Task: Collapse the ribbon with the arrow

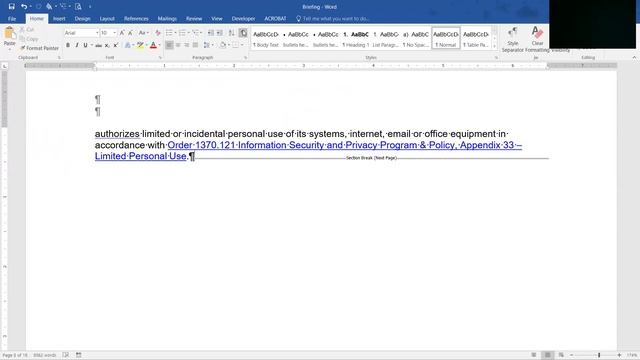Action: (x=634, y=58)
